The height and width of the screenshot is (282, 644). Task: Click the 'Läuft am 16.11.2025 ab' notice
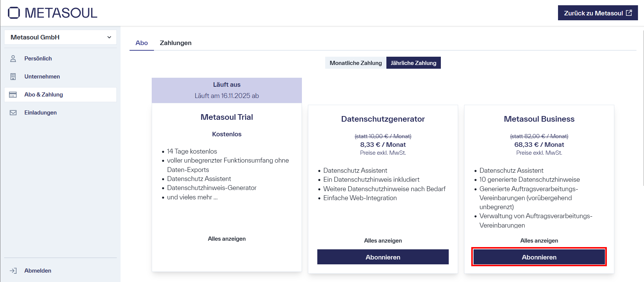coord(227,96)
